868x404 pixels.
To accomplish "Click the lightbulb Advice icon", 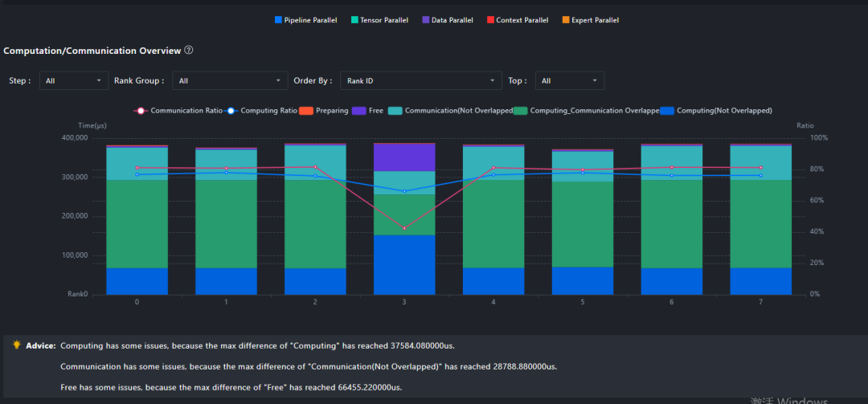I will tap(17, 345).
